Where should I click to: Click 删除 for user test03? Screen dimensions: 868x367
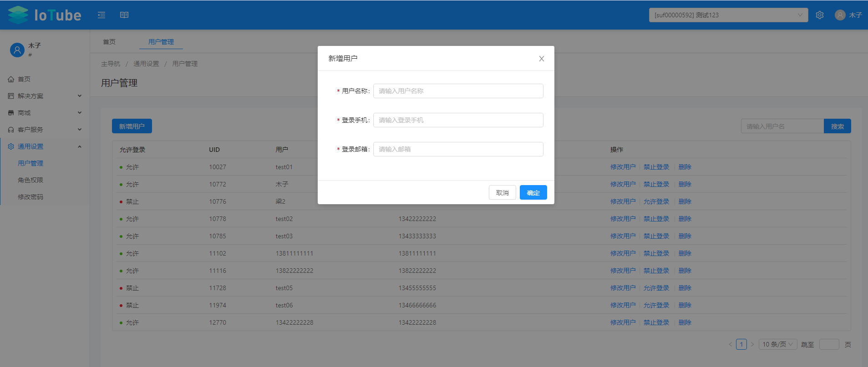point(685,236)
